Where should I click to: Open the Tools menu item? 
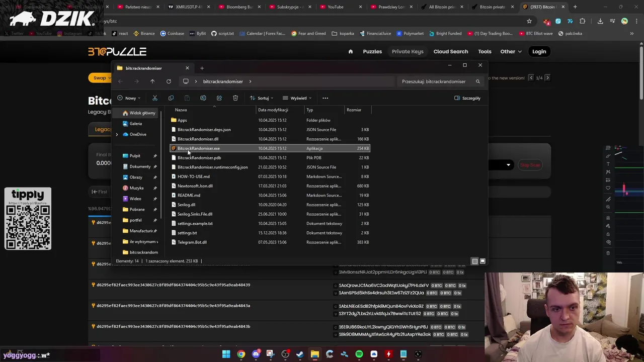(x=485, y=51)
